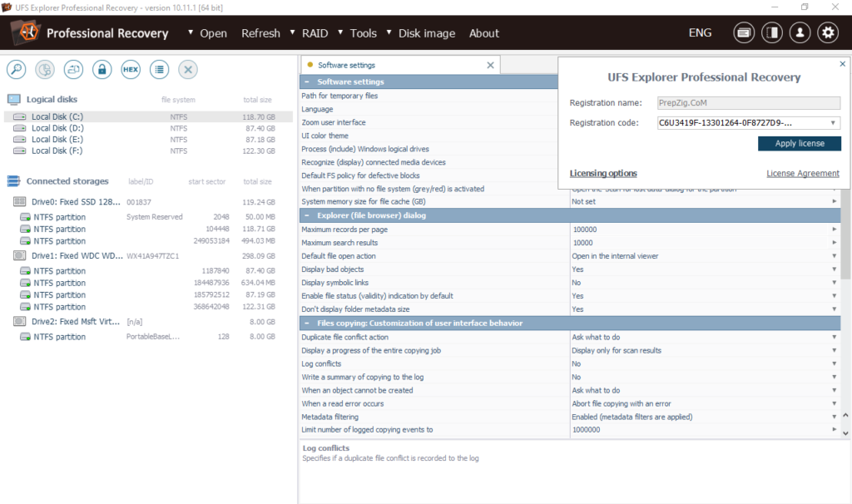Click the padlock decrypt storage icon
852x504 pixels.
click(x=102, y=70)
